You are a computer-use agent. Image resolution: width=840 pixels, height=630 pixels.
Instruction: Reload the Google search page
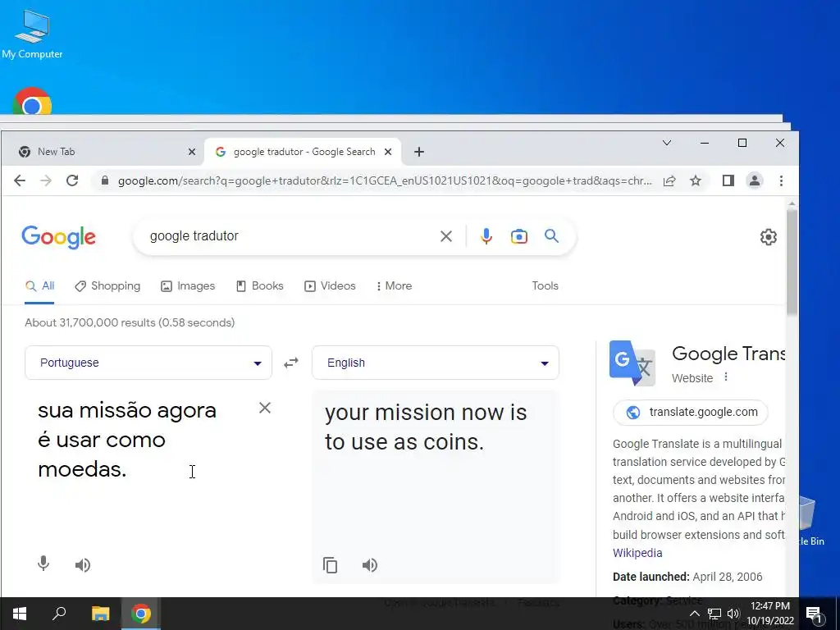(72, 180)
